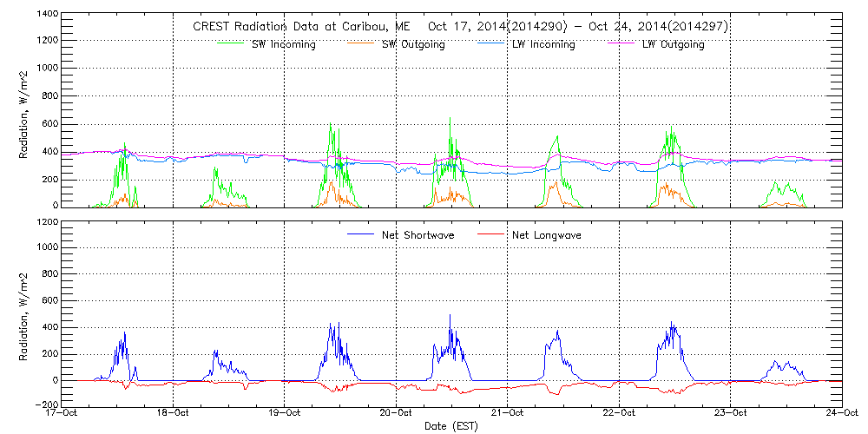Select the LW Outgoing legend entry
This screenshot has height=434, width=868.
coord(673,44)
